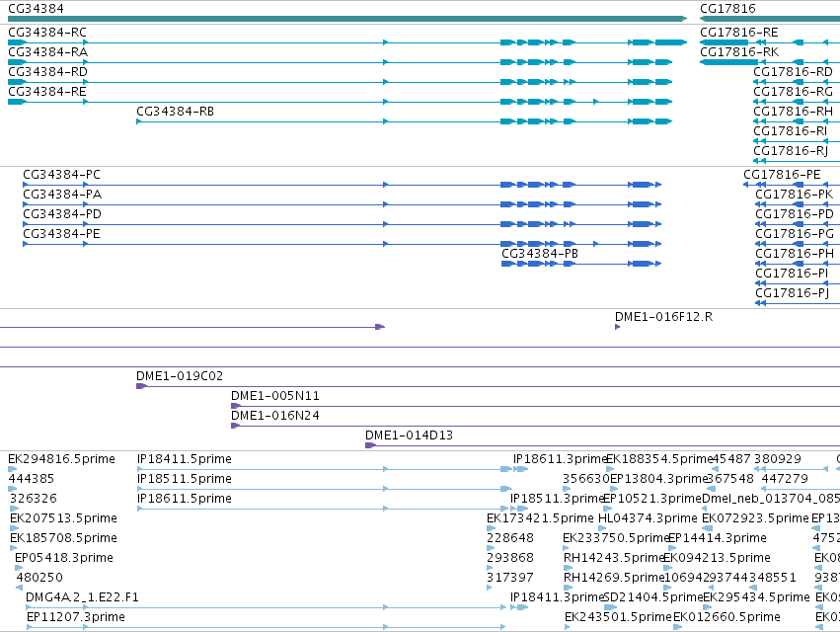
Task: Select the CG17816-RH transcript label
Action: click(x=793, y=112)
